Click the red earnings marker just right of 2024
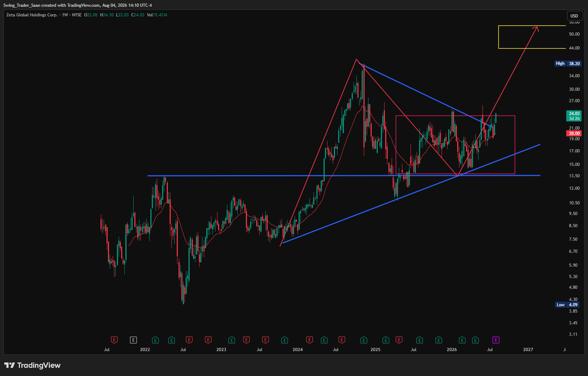The width and height of the screenshot is (588, 376). 309,340
